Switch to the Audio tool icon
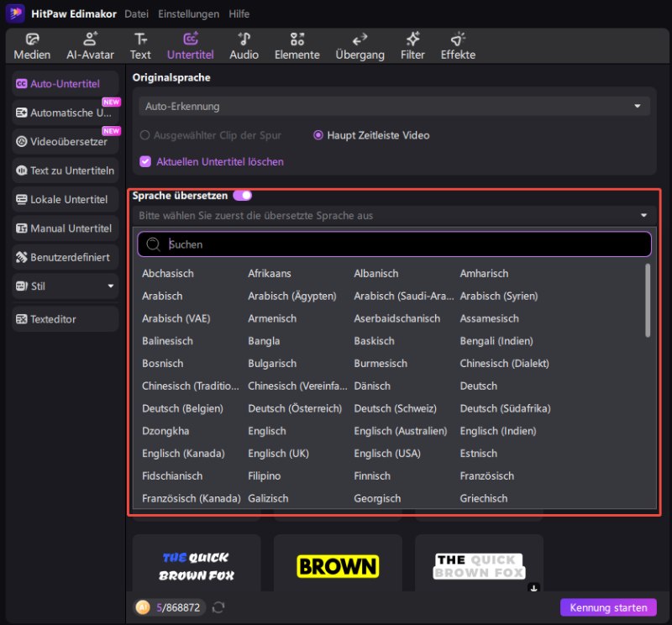This screenshot has height=625, width=672. (244, 39)
